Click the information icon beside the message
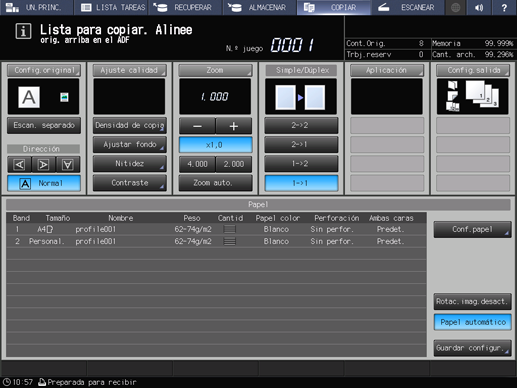The width and height of the screenshot is (517, 388). tap(23, 31)
